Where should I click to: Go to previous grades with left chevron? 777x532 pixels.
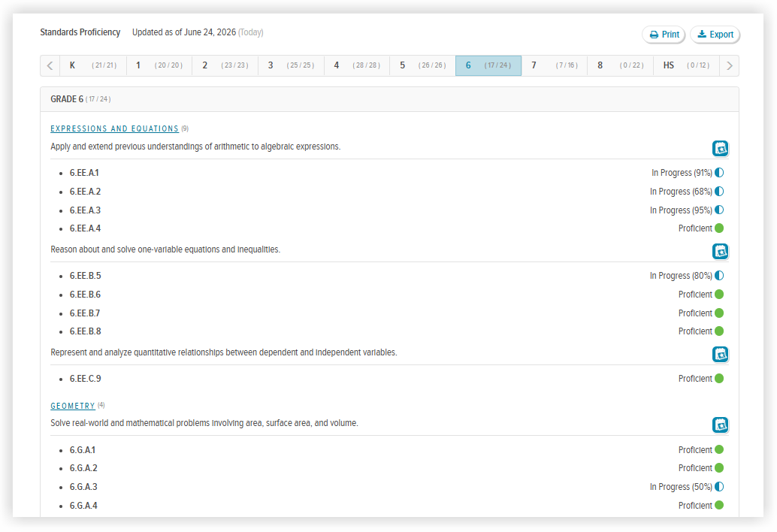click(50, 66)
